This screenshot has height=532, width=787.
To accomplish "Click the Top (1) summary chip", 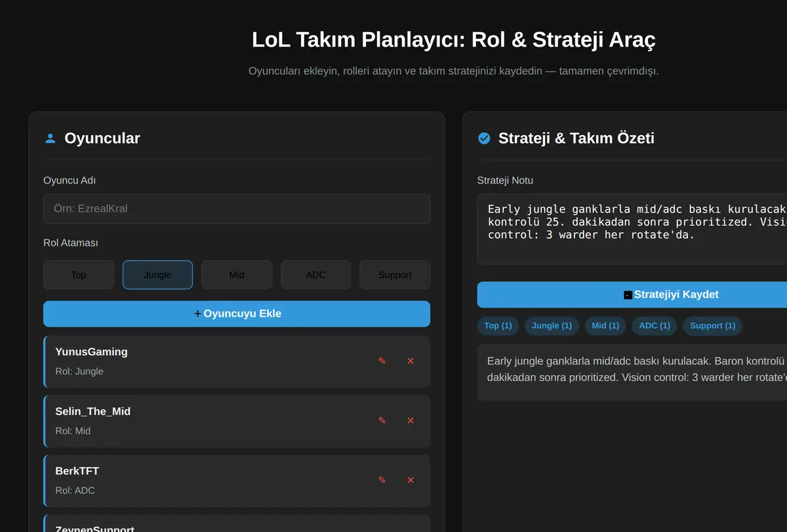I will coord(498,326).
